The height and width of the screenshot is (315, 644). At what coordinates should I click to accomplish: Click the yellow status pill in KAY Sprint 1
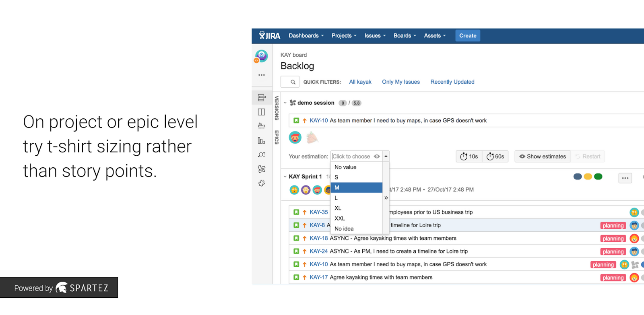click(x=588, y=177)
